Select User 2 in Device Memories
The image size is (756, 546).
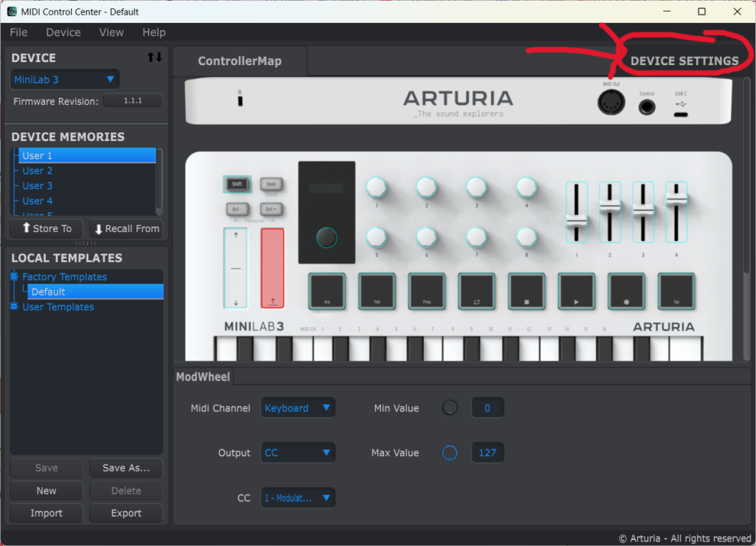87,171
